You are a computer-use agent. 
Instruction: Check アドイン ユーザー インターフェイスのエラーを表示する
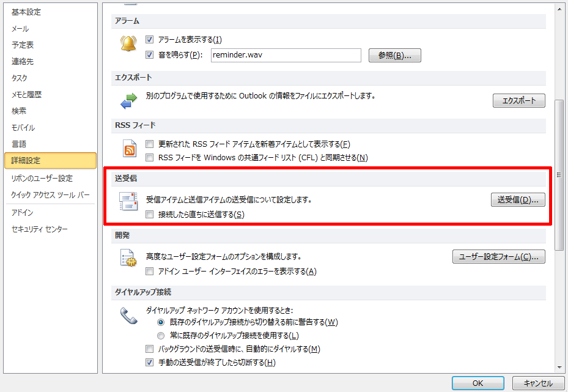point(149,272)
